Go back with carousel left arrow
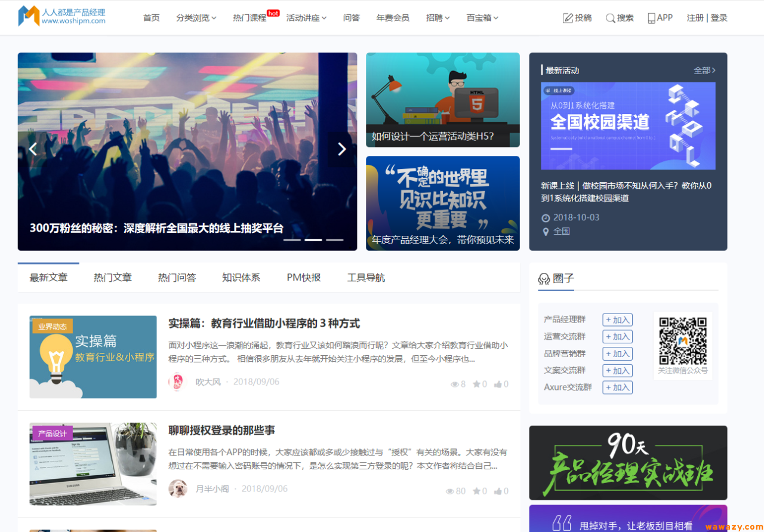 (33, 149)
